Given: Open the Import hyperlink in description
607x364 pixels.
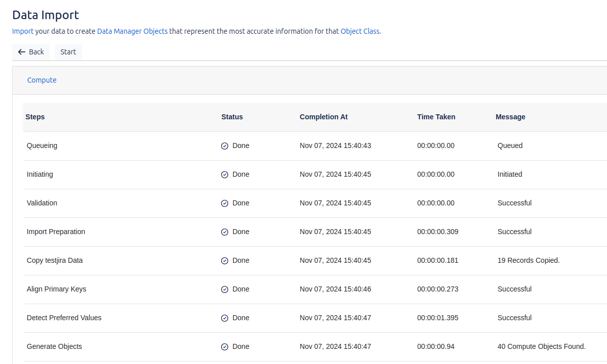Looking at the screenshot, I should pos(23,31).
